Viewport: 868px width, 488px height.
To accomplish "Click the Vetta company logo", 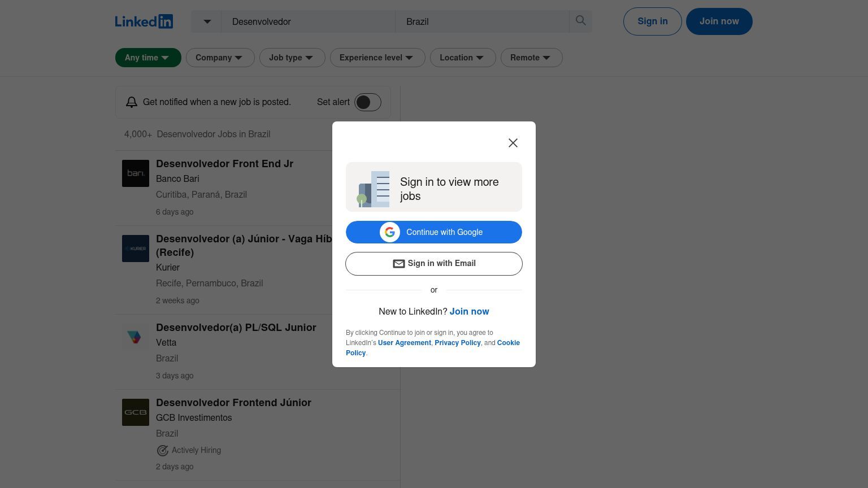I will point(136,337).
